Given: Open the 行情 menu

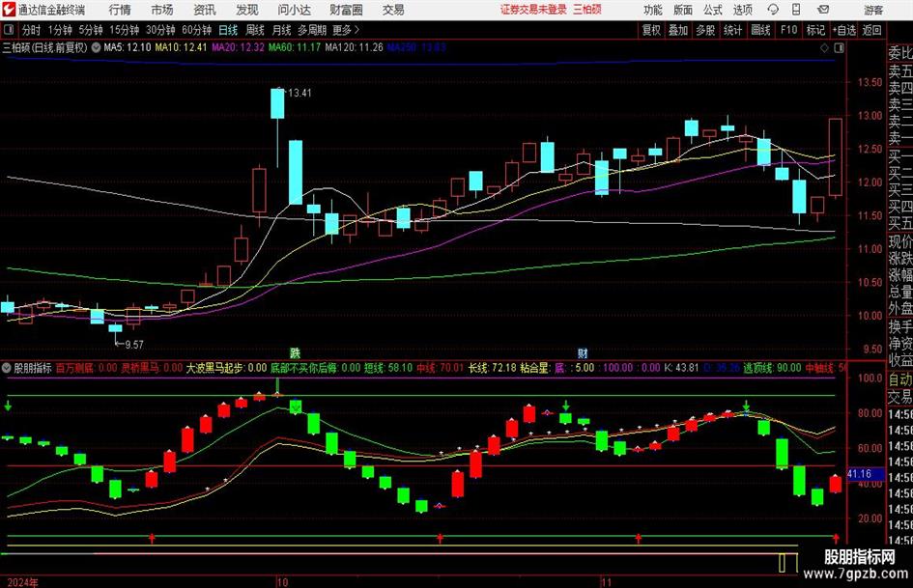Looking at the screenshot, I should coord(120,10).
